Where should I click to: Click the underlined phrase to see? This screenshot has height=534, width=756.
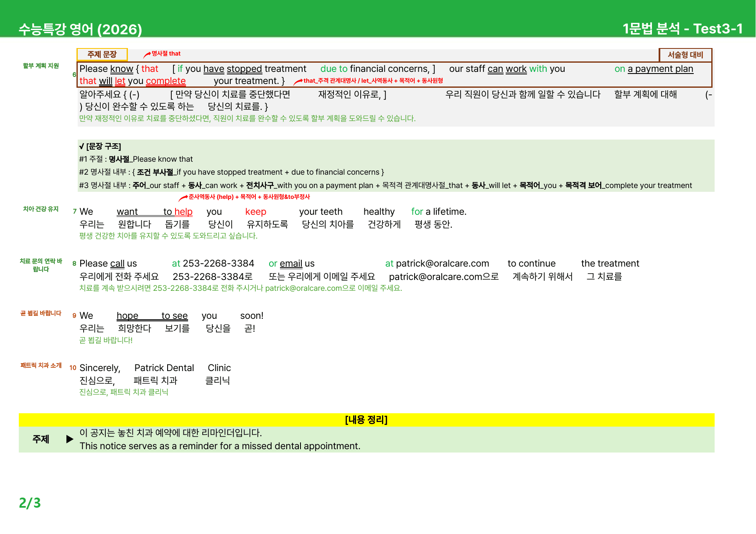[175, 316]
